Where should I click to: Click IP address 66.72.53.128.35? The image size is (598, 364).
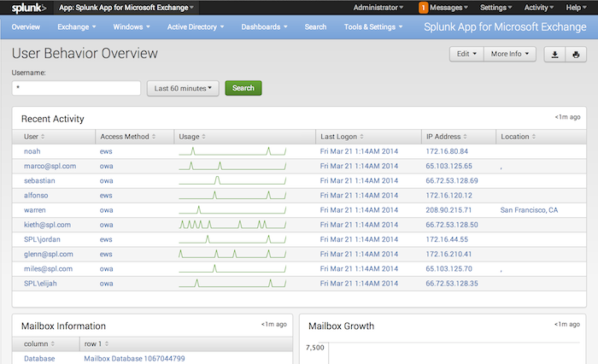click(452, 283)
